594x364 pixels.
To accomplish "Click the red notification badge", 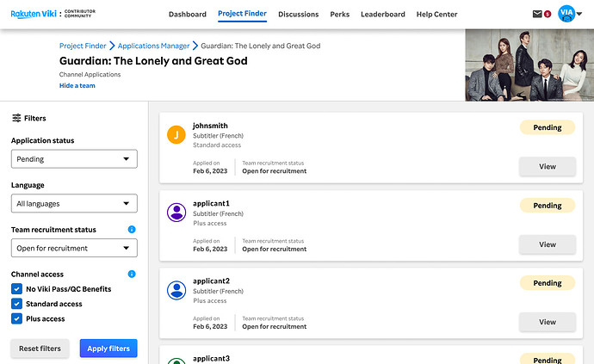I will point(548,14).
